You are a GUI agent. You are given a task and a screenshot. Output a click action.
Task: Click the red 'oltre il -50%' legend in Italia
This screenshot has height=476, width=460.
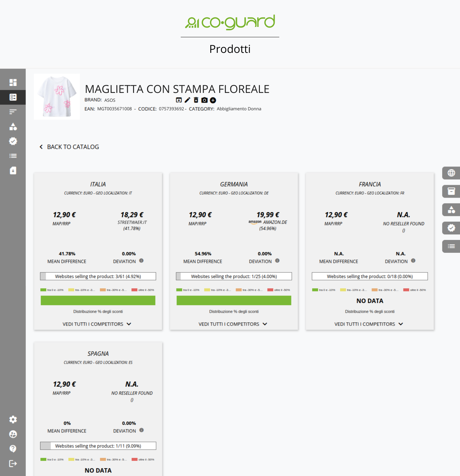143,290
